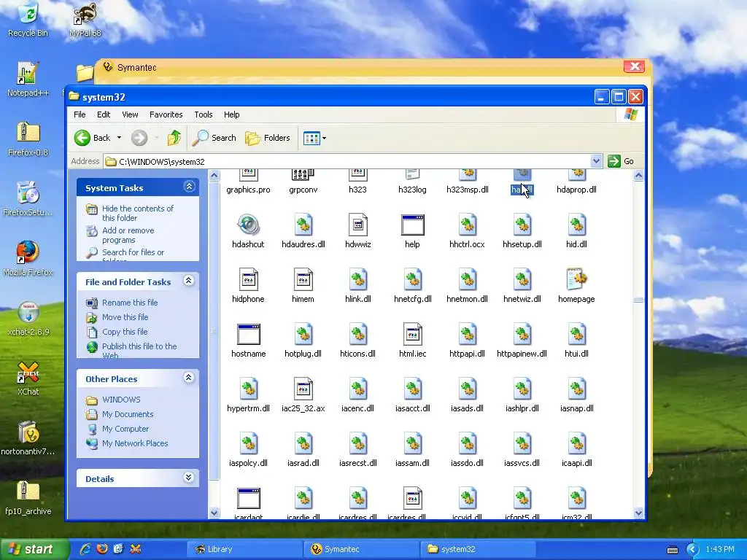
Task: Open My Network Places link
Action: (135, 443)
